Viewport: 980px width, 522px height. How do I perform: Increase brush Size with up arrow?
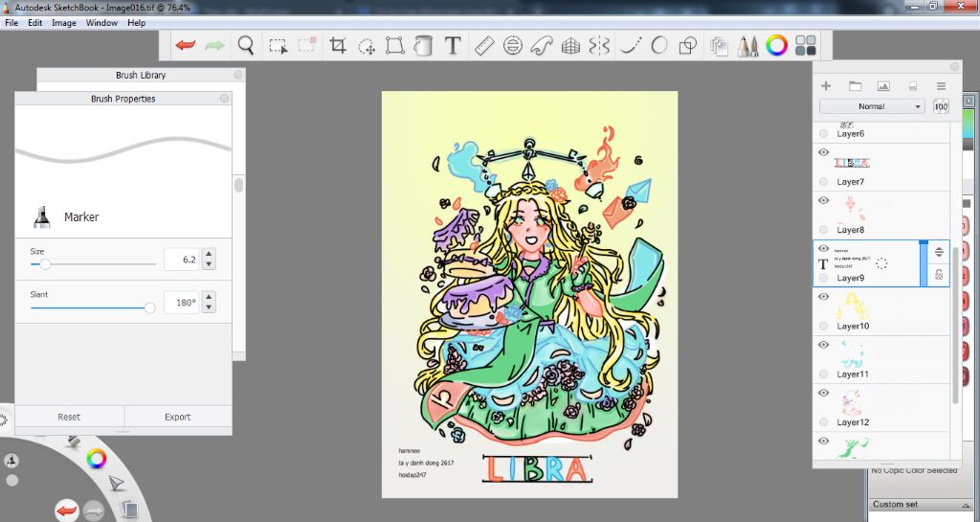(209, 254)
